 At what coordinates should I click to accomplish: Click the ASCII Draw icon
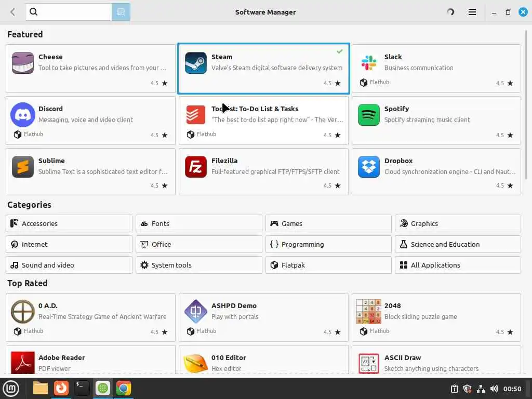point(368,363)
